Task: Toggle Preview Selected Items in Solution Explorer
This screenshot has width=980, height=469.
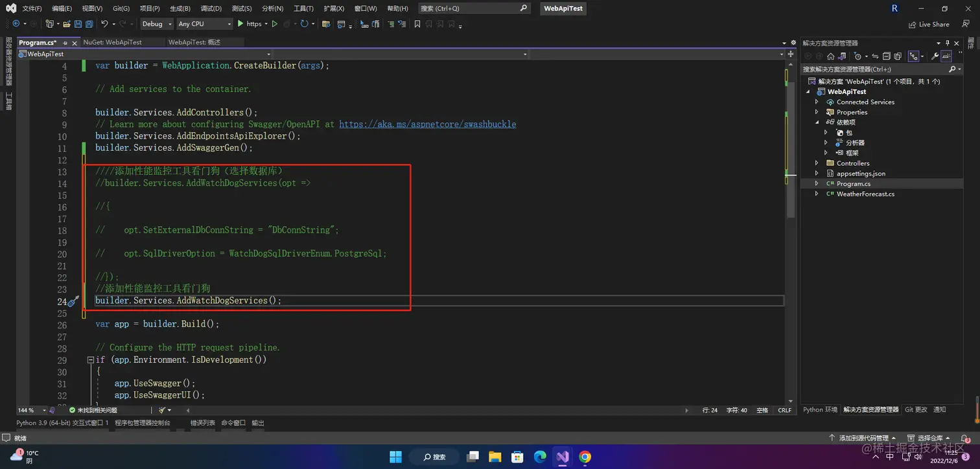Action: (x=947, y=56)
